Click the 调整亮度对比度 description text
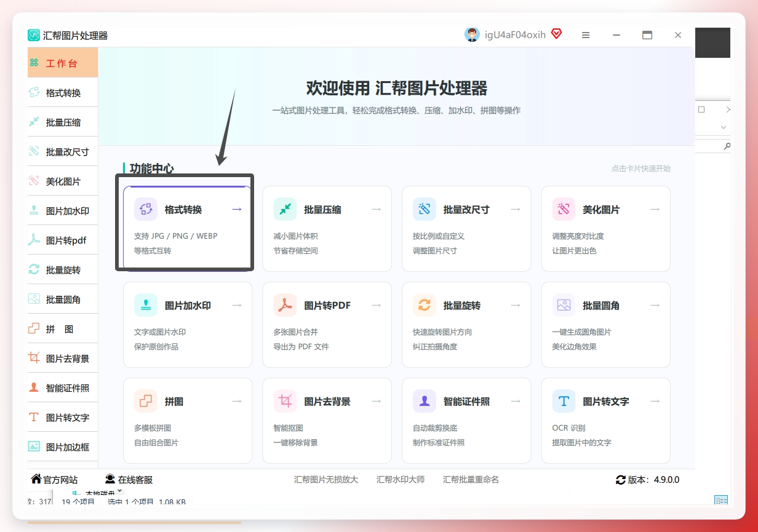The width and height of the screenshot is (758, 532). pyautogui.click(x=578, y=236)
